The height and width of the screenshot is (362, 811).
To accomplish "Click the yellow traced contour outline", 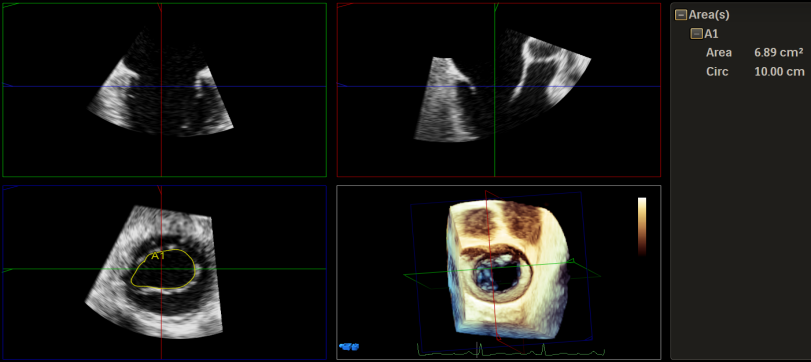I will 163,269.
